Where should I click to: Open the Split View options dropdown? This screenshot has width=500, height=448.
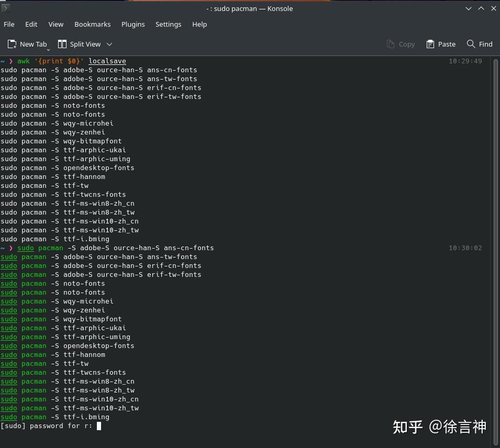click(x=109, y=44)
